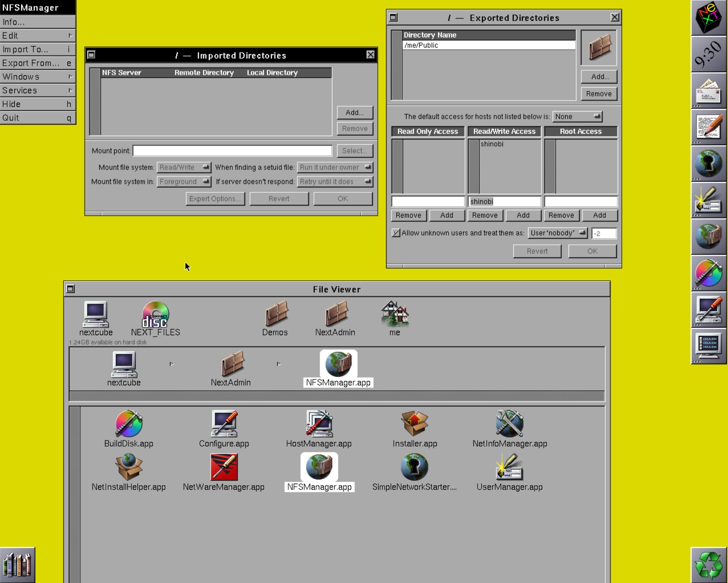
Task: Select the NetWareManager.app icon
Action: (x=224, y=467)
